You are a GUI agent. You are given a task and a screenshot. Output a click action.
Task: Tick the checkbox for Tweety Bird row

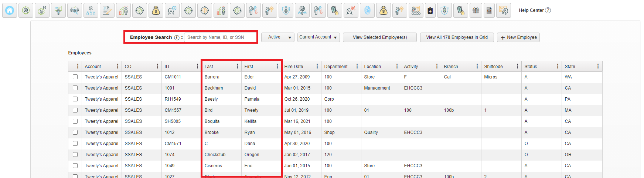pos(75,110)
